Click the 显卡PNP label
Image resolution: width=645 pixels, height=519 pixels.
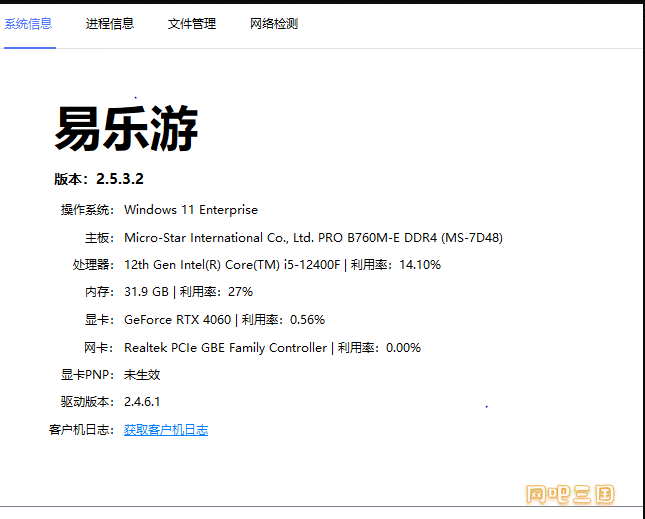tap(87, 375)
